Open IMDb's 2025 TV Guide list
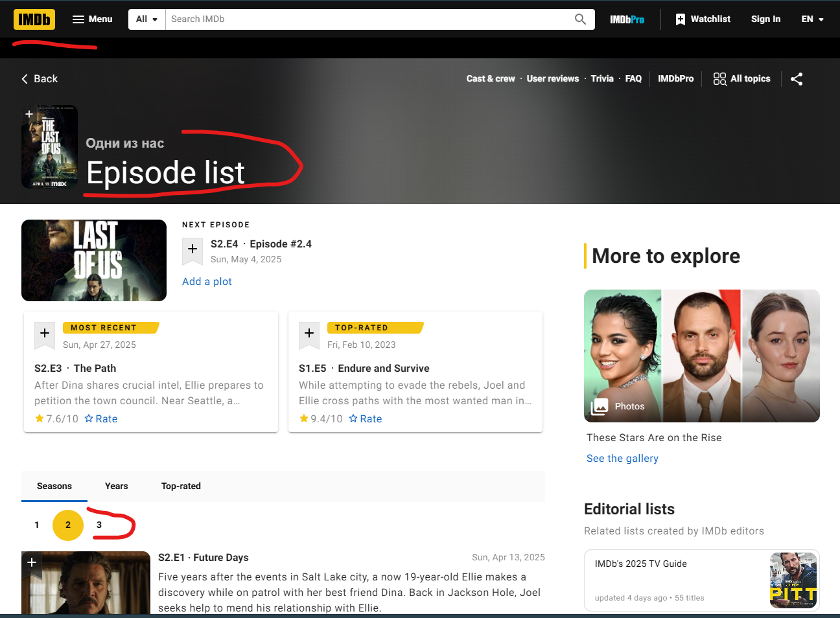 click(x=641, y=564)
